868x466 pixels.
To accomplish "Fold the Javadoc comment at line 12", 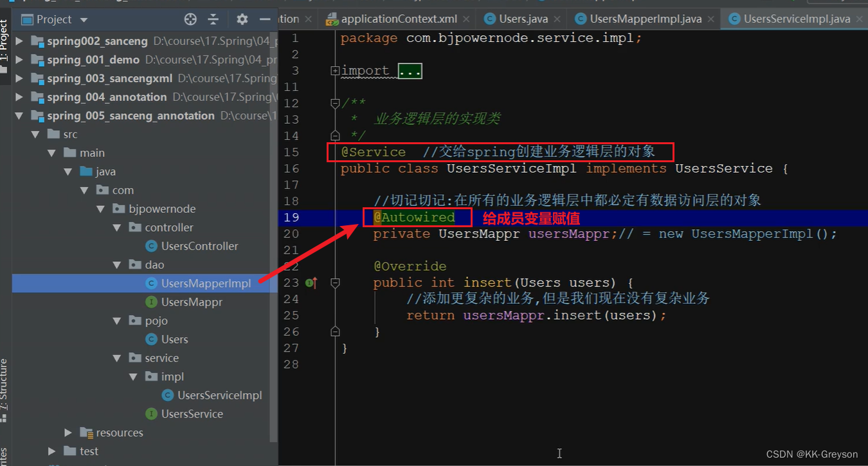I will point(335,103).
